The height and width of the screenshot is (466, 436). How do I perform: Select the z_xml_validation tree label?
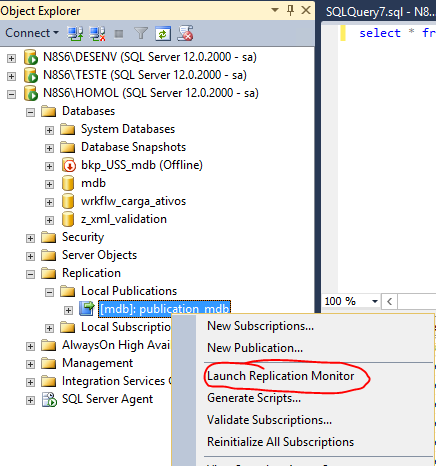click(124, 219)
